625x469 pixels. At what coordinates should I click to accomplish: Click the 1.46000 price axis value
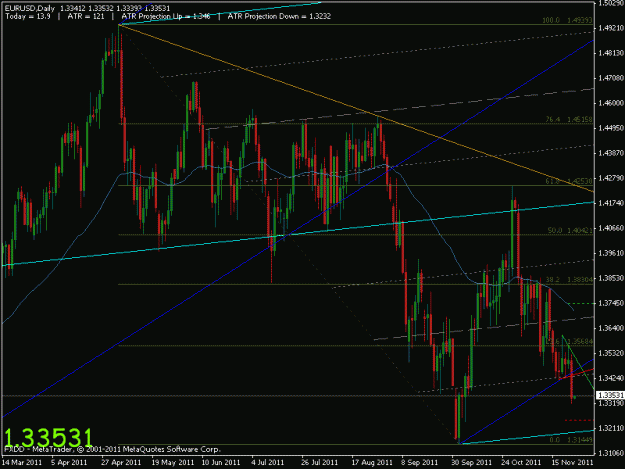click(x=611, y=103)
